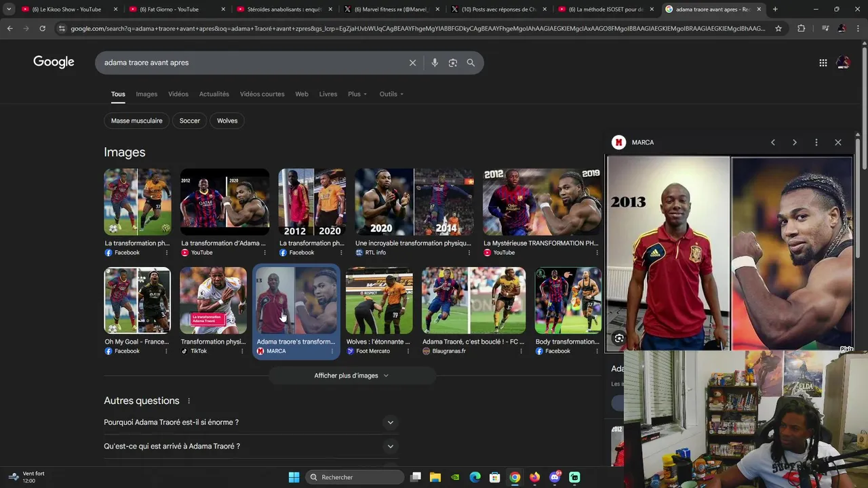The width and height of the screenshot is (868, 488).
Task: Open Foot Mercato 'Wolves : l'étonnante' thumbnail
Action: 379,300
